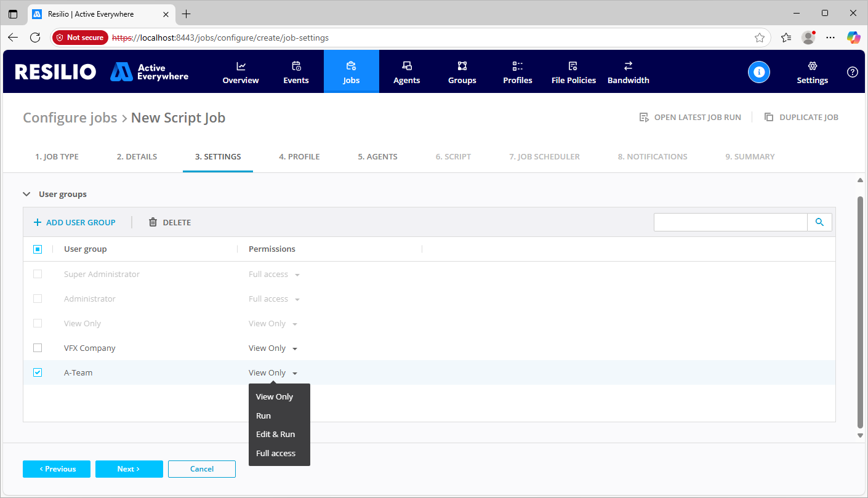Click the user group search field
Viewport: 868px width, 498px height.
click(x=730, y=222)
